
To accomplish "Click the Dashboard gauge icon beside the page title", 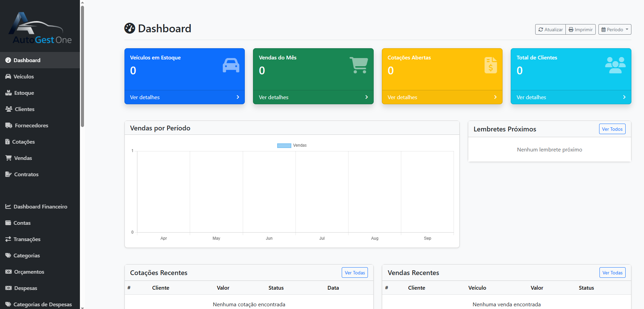I will point(130,29).
